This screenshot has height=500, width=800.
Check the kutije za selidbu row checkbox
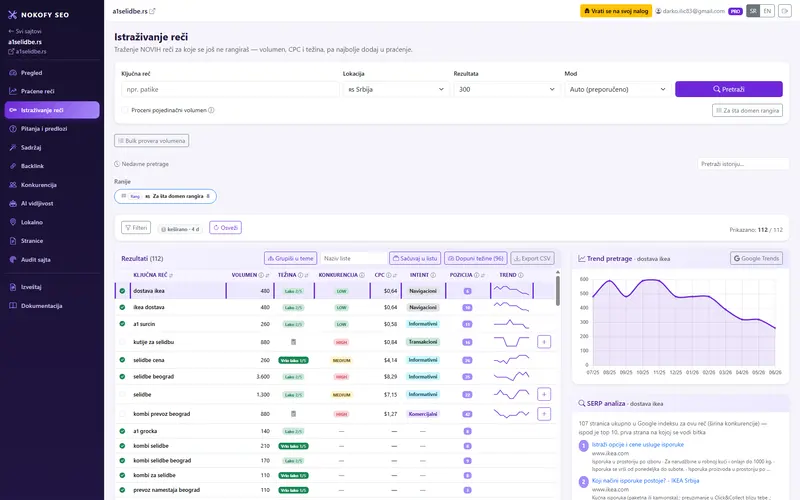(122, 342)
